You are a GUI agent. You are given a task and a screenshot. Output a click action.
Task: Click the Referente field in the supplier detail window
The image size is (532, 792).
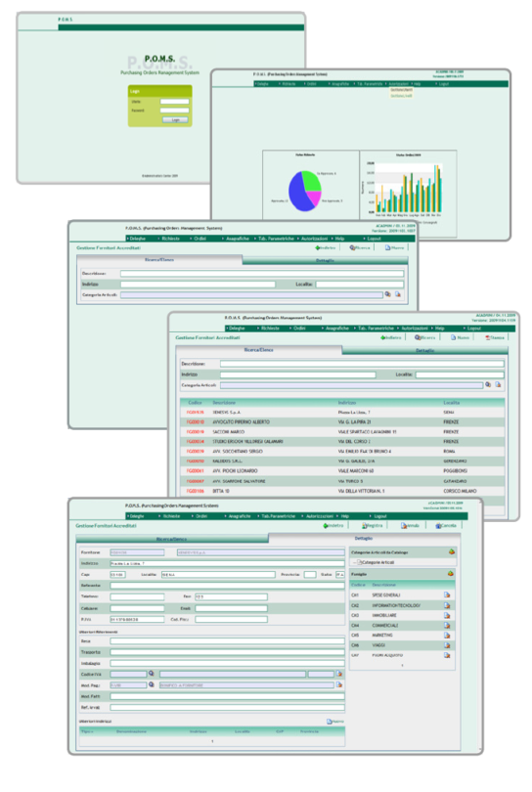tap(227, 586)
